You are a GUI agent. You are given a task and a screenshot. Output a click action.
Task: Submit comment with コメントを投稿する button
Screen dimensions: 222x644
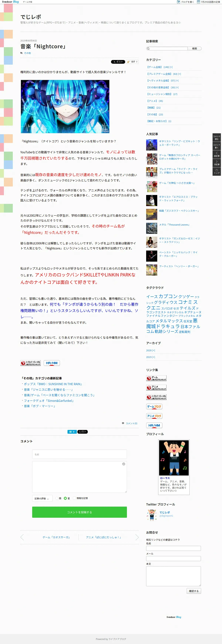79,512
